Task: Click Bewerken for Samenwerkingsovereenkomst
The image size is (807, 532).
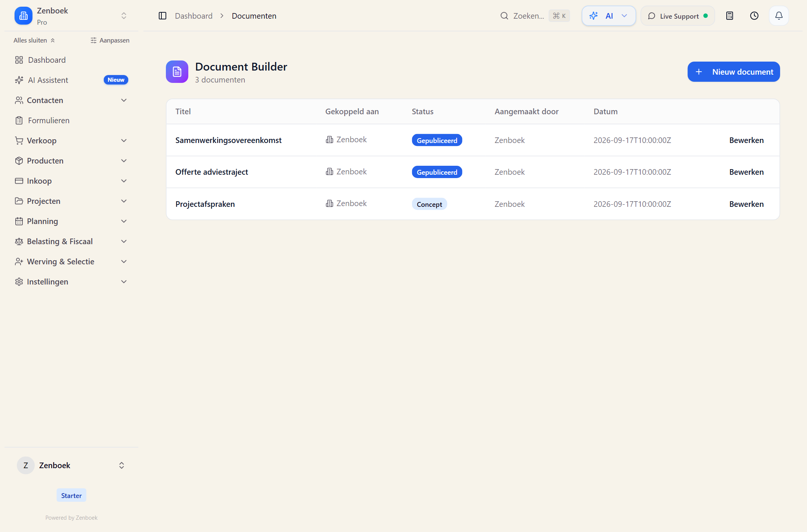Action: pyautogui.click(x=746, y=140)
